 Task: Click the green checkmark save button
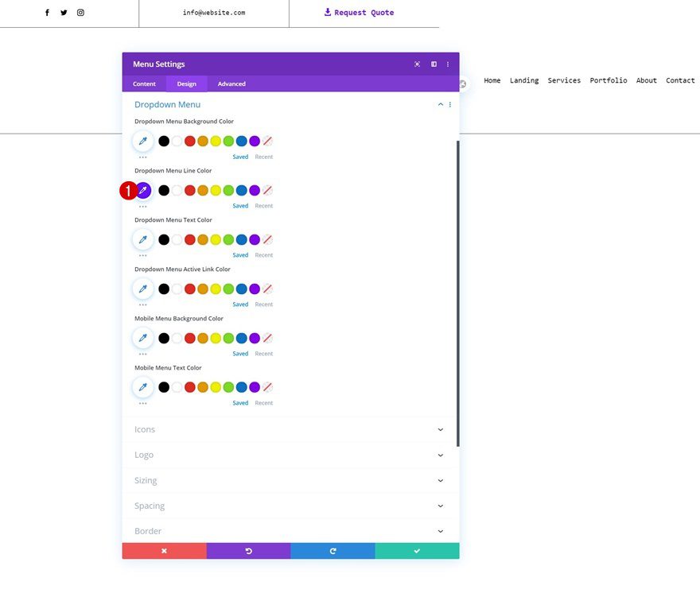pos(417,551)
